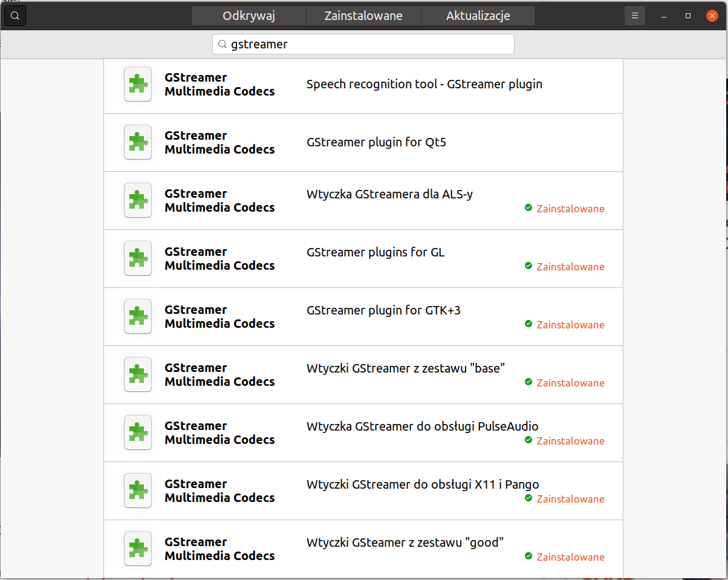
Task: Open the hamburger menu in header bar
Action: pos(635,16)
